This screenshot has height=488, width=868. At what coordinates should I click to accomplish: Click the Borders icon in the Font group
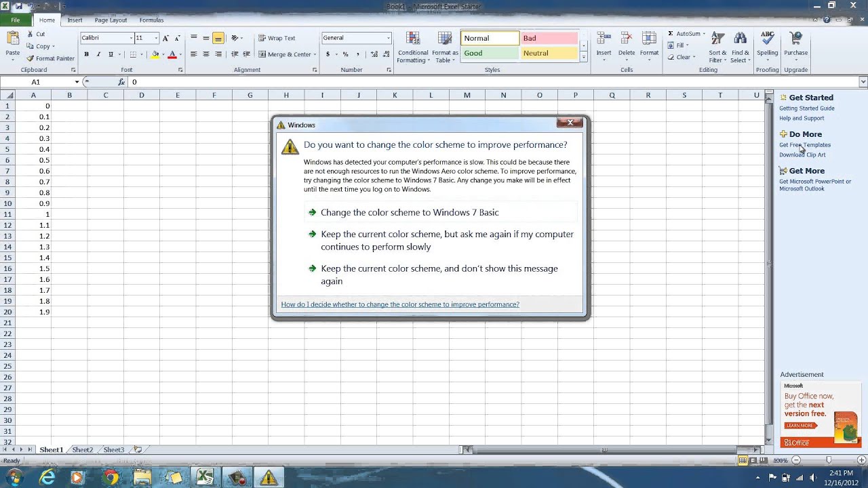coord(133,54)
